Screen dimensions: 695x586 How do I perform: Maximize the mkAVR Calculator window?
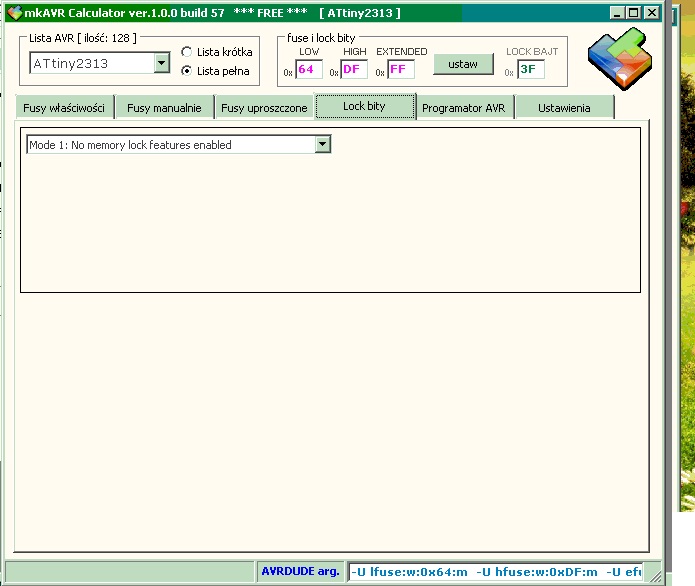[x=633, y=13]
